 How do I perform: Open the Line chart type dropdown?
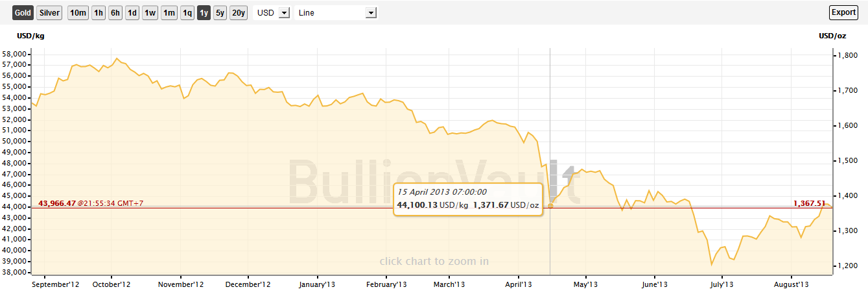pos(336,13)
